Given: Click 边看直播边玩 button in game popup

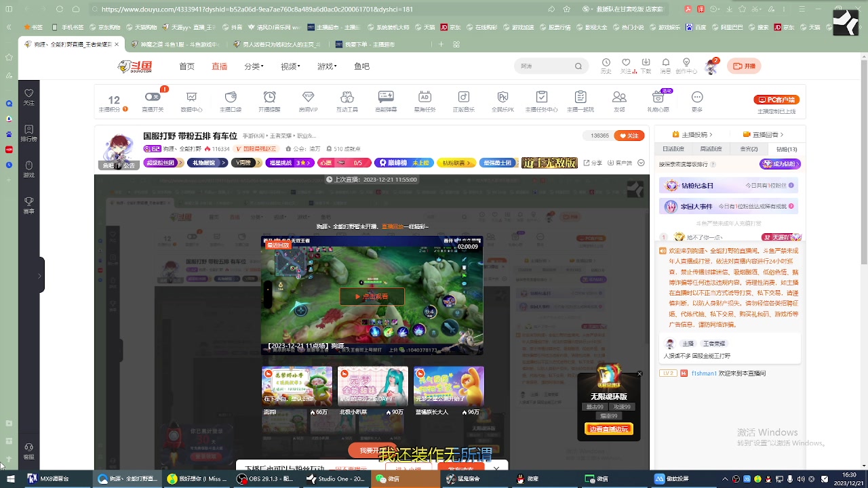Looking at the screenshot, I should (608, 429).
